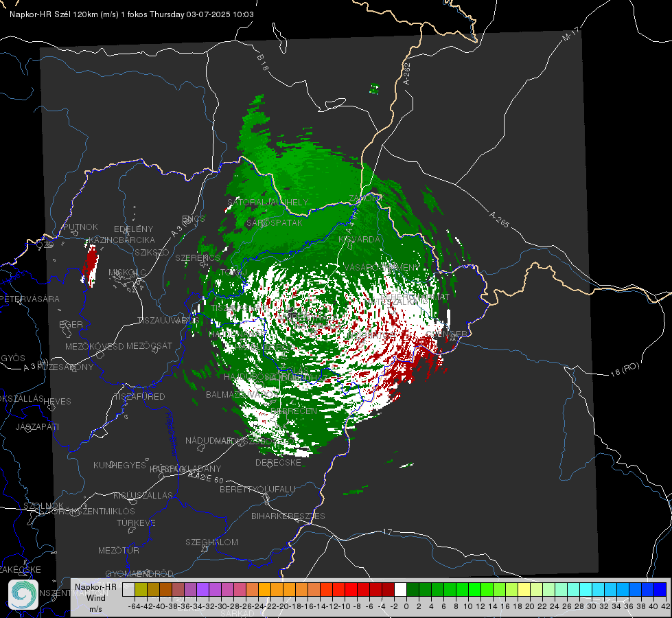Viewport: 672px width, 618px height.
Task: Click the radar title 'Napkor-HR Szél 120km' text
Action: click(54, 14)
